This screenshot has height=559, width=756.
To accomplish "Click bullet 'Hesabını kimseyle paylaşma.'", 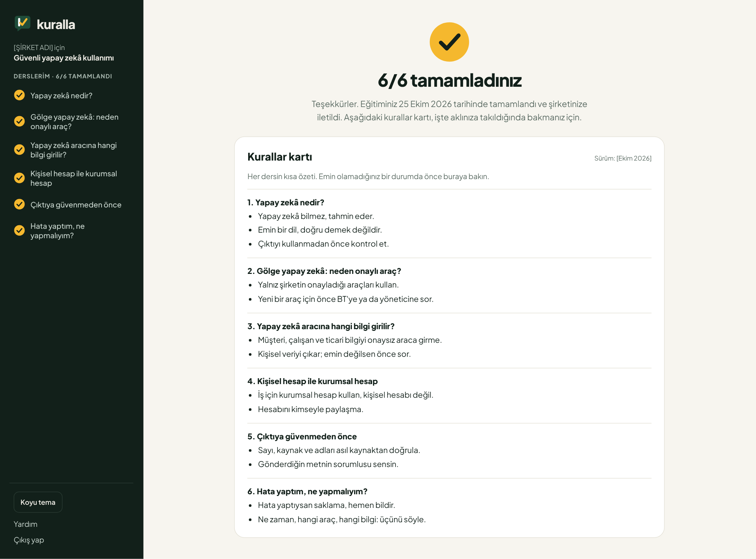I will point(311,409).
